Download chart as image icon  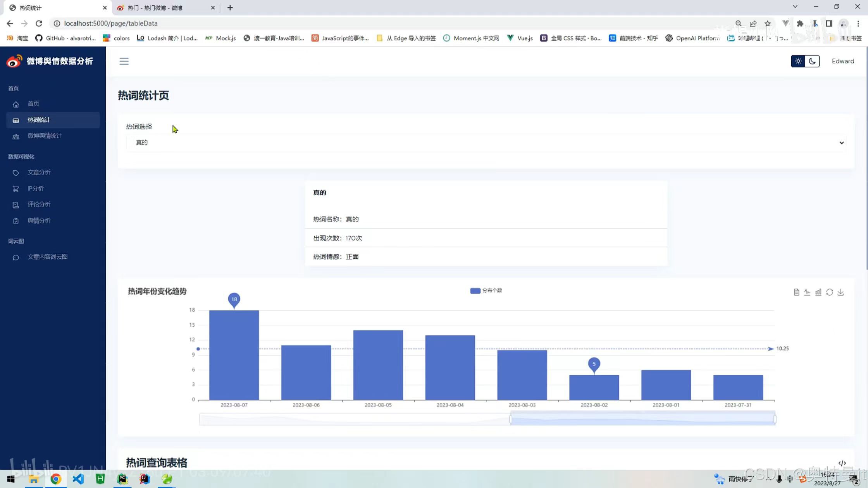tap(840, 292)
